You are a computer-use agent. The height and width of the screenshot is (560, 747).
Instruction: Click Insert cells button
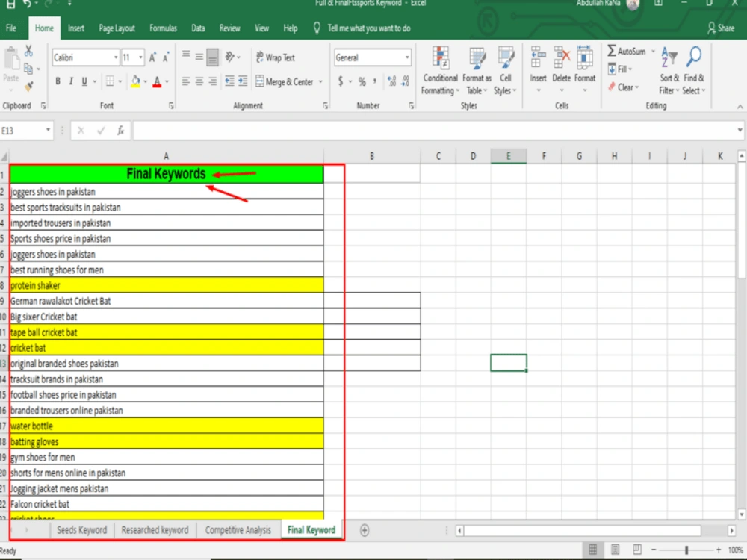(539, 69)
